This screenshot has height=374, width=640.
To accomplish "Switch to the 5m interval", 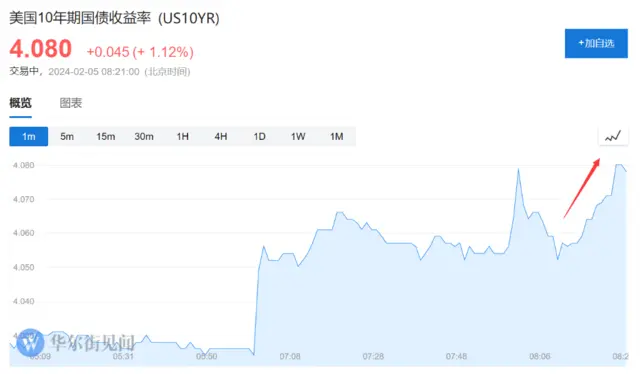I will [67, 136].
